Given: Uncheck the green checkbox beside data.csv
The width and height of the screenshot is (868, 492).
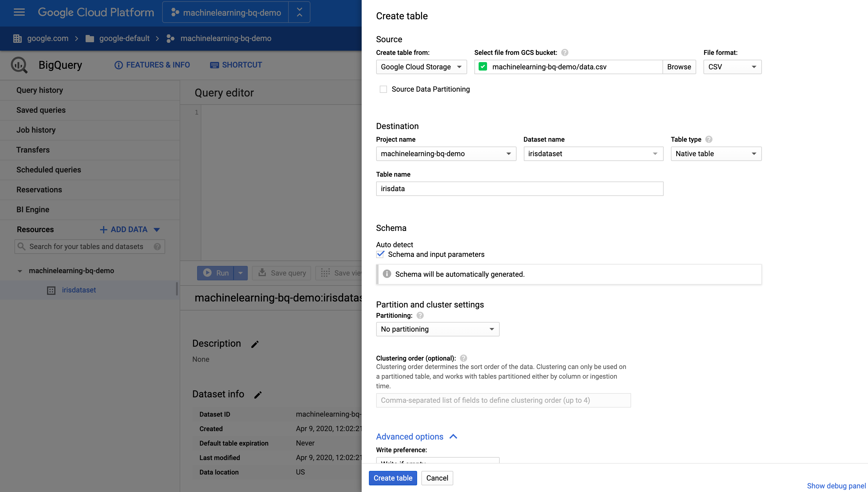Looking at the screenshot, I should 483,67.
